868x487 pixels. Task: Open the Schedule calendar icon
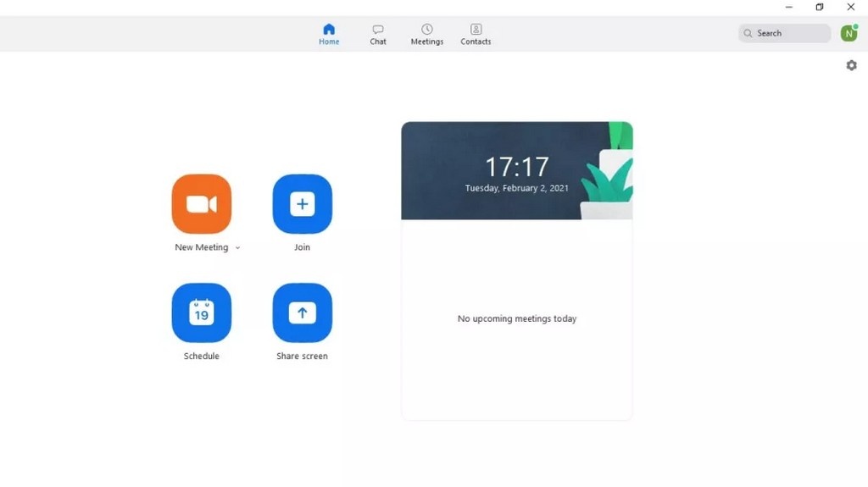click(x=202, y=313)
